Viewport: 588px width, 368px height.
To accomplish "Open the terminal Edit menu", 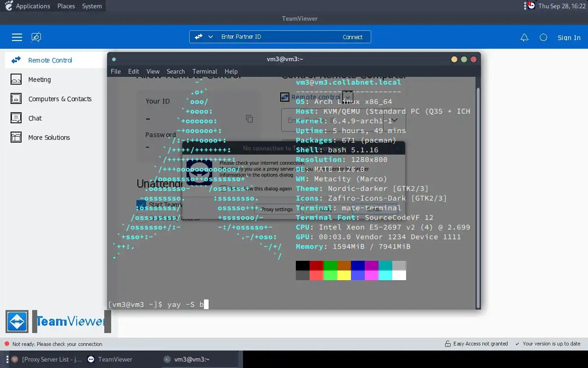I will pos(134,71).
